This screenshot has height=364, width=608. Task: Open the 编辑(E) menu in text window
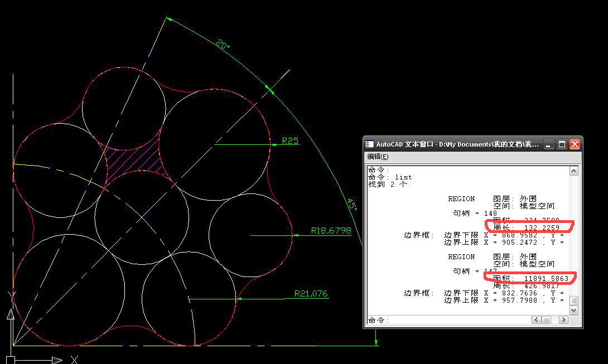click(x=378, y=157)
